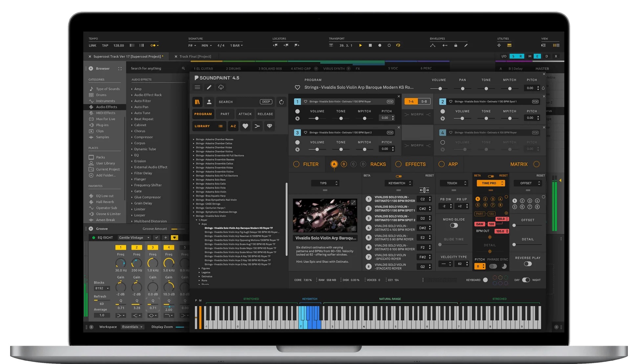The image size is (638, 364).
Task: Click the SoundPaint cloud download icon
Action: [x=221, y=87]
